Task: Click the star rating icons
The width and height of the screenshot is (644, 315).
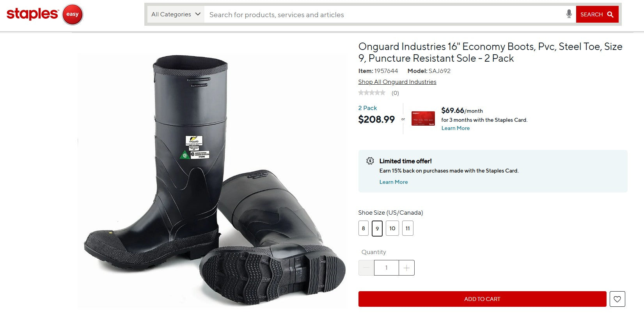Action: pos(372,93)
